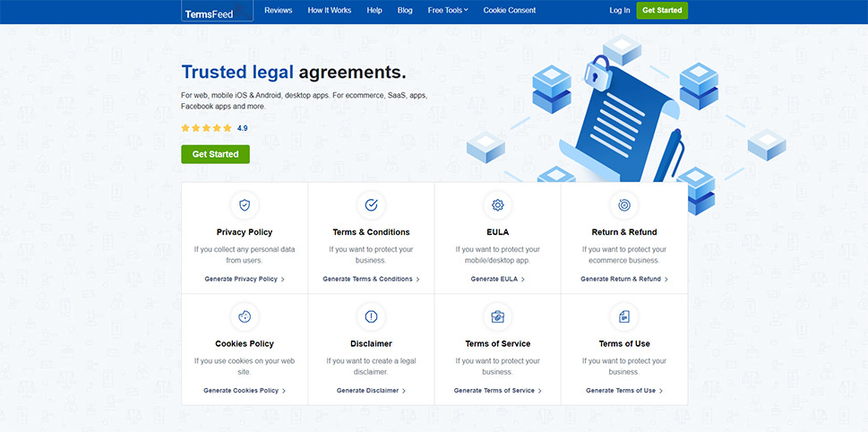Click the Get Started button below rating

point(215,154)
